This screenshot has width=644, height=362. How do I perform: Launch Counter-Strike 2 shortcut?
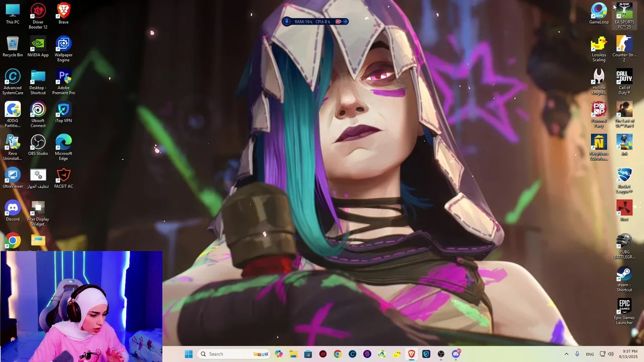point(624,49)
